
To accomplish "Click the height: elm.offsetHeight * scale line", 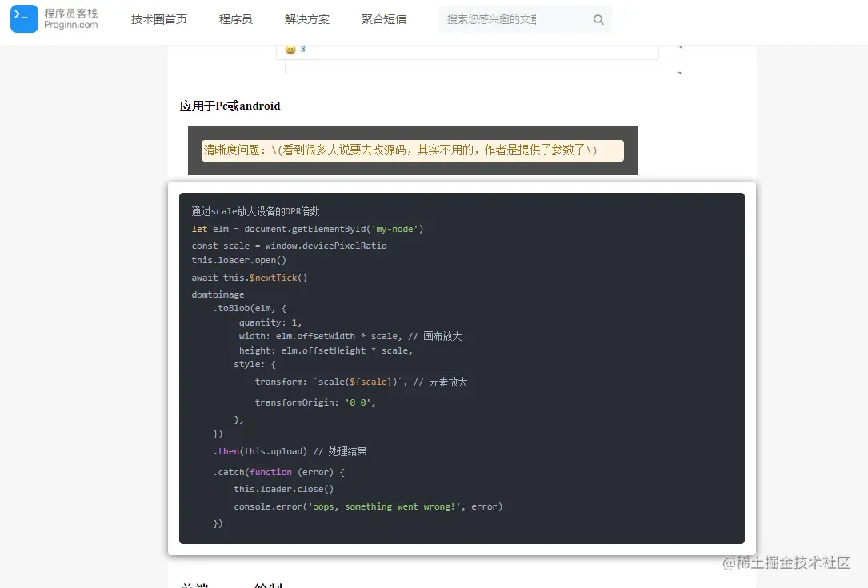I will [326, 350].
